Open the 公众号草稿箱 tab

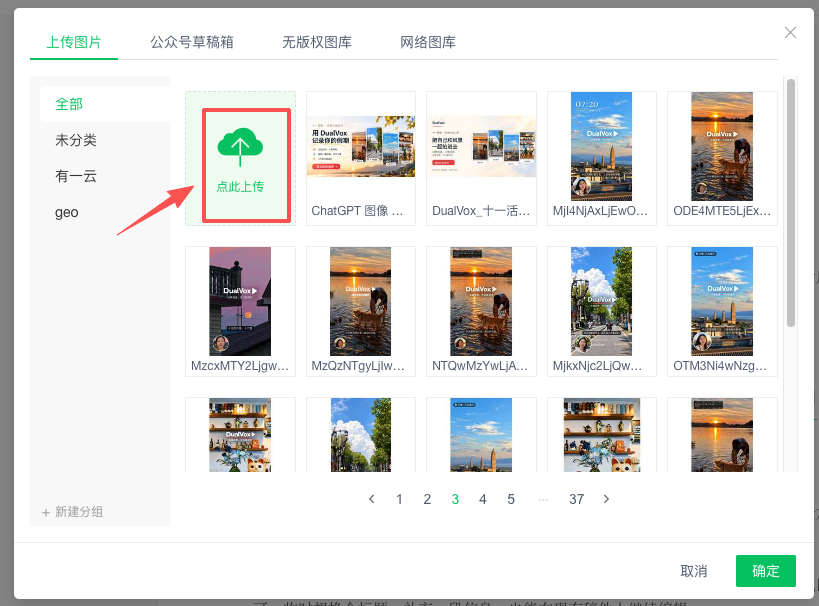(x=192, y=42)
